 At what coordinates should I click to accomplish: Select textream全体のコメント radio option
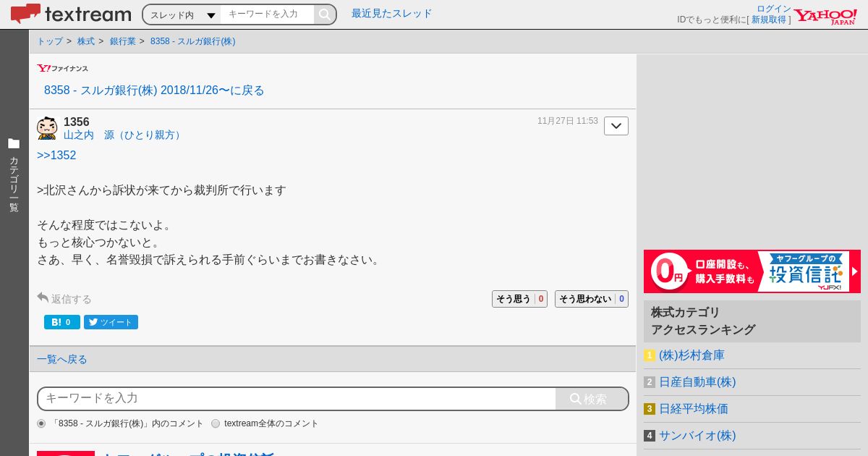tap(216, 423)
